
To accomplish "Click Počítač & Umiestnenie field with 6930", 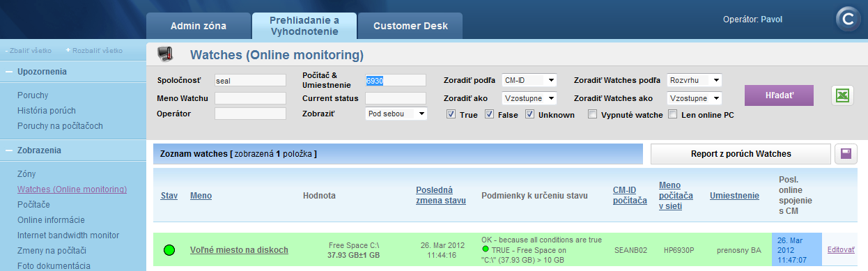I will (396, 80).
